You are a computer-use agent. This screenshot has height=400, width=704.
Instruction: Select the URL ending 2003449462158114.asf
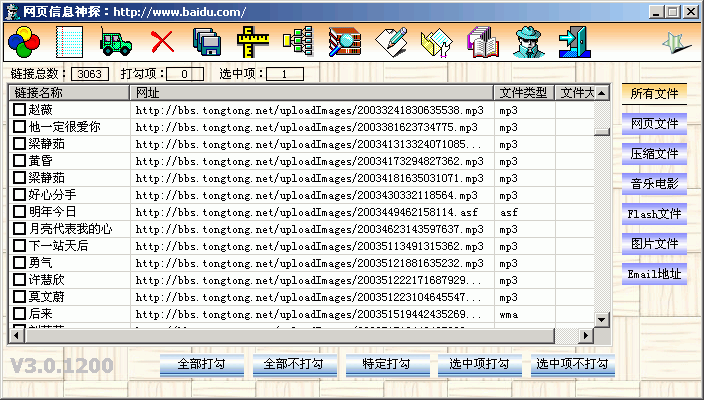click(x=307, y=212)
